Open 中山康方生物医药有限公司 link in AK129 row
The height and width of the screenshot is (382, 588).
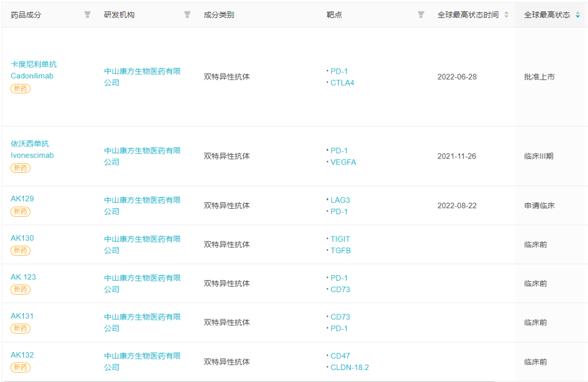tap(142, 205)
